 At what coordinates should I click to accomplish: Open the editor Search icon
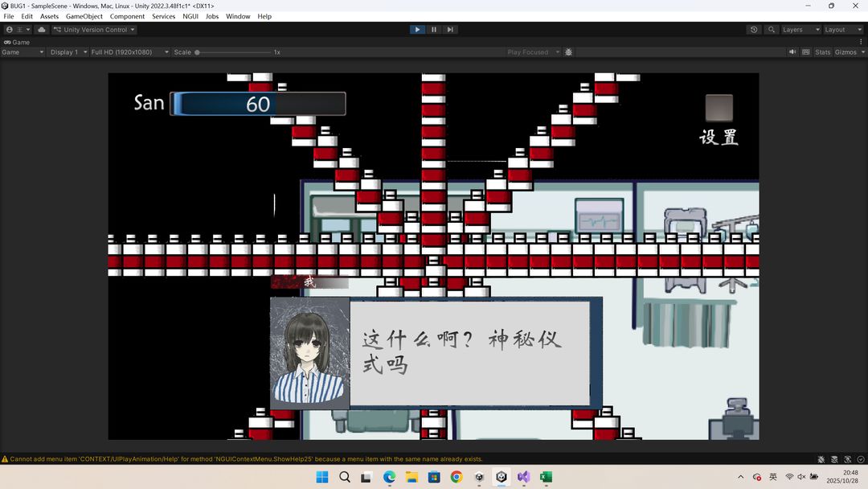(772, 30)
